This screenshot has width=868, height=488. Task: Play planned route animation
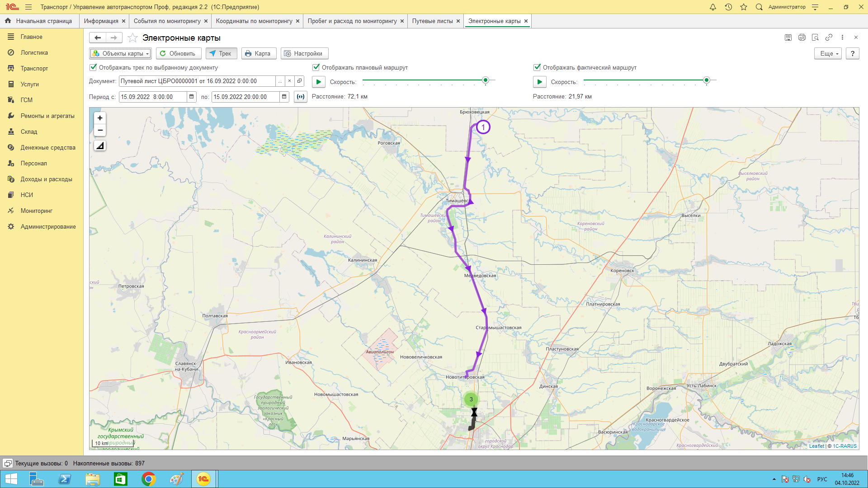tap(318, 82)
